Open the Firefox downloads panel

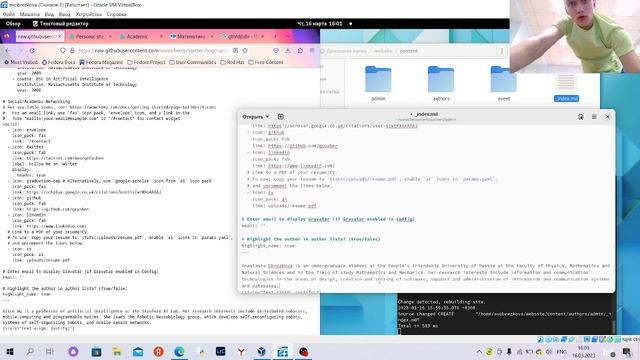coord(288,51)
